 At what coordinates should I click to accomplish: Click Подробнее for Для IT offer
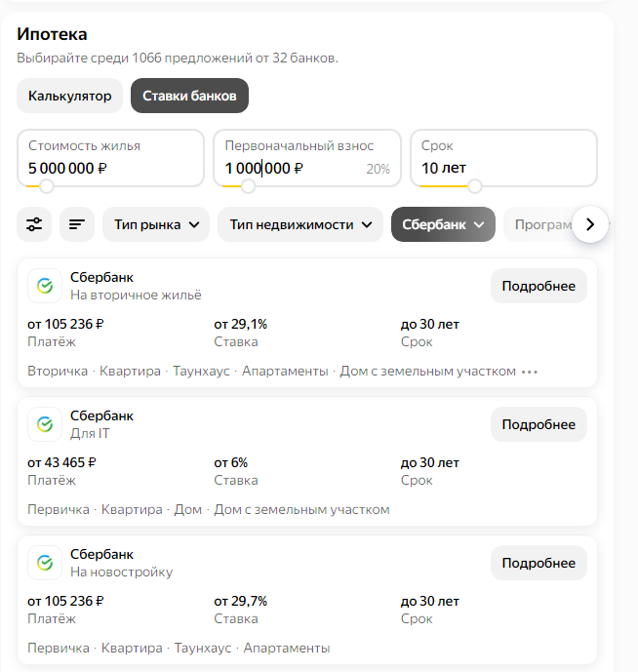tap(538, 424)
